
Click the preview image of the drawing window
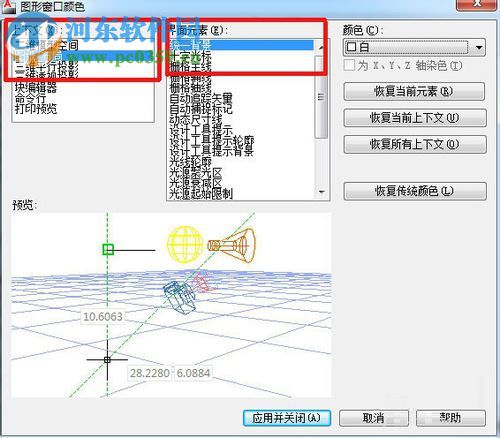pos(171,305)
